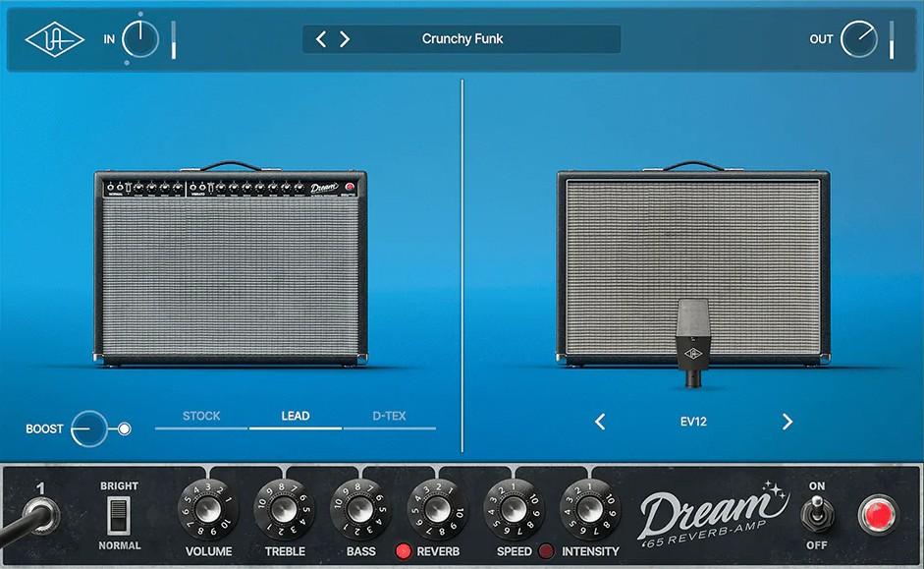
Task: Toggle the red Reverb enable button
Action: point(403,551)
